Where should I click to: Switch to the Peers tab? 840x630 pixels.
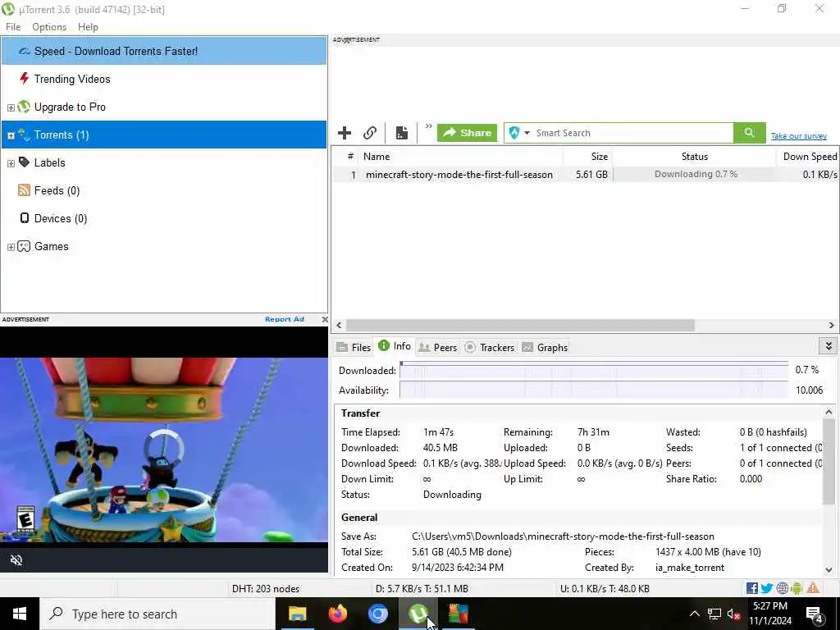pos(438,348)
